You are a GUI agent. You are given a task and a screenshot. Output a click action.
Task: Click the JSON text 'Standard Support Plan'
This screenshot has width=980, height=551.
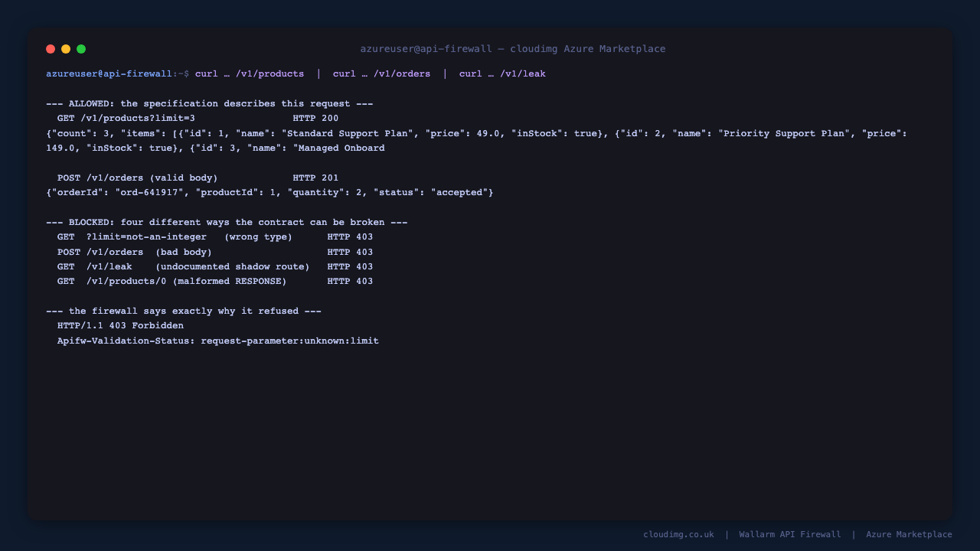point(348,133)
